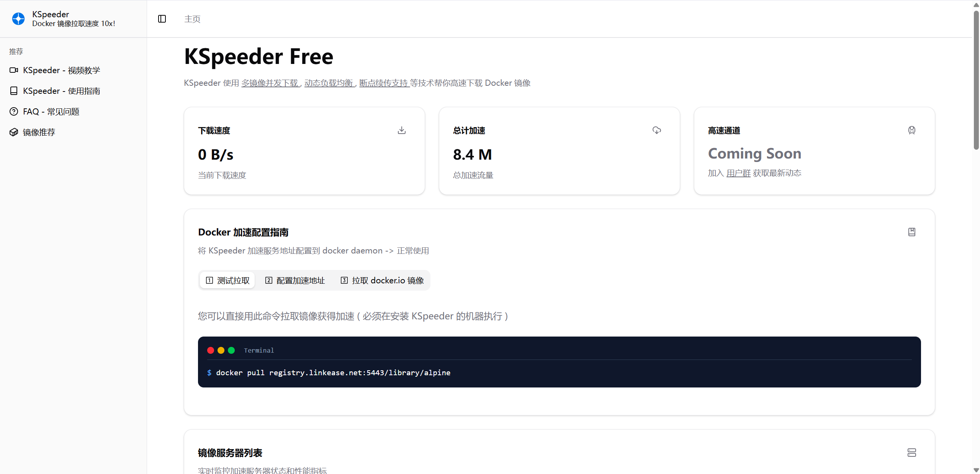Open KSpeeder 视频教学 from the sidebar
980x474 pixels.
tap(61, 70)
